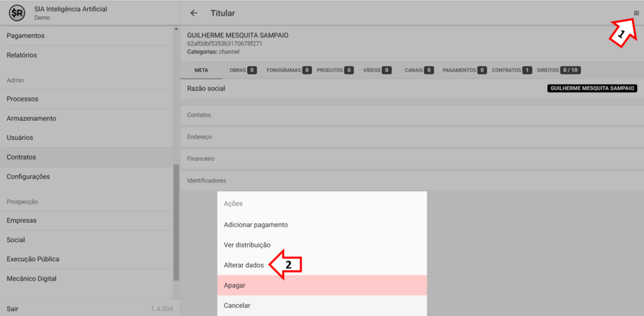Select Alterar dados in actions menu
The image size is (644, 316).
(244, 265)
